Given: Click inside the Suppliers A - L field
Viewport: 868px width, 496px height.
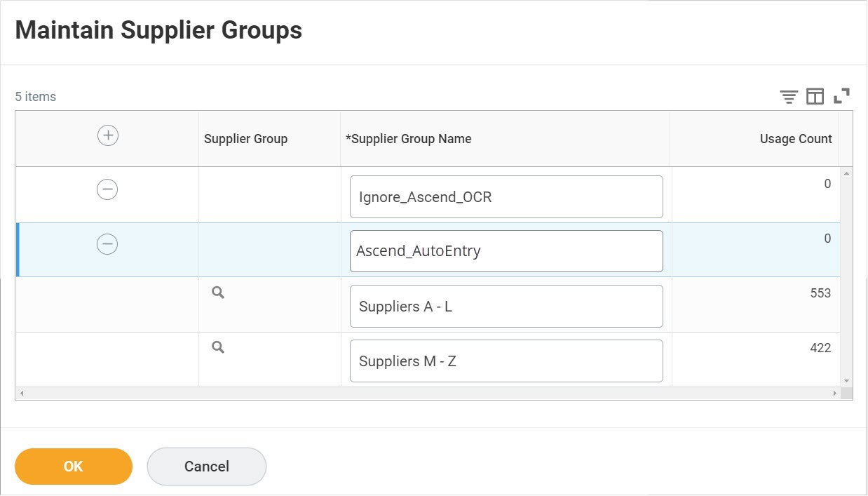Looking at the screenshot, I should 506,306.
